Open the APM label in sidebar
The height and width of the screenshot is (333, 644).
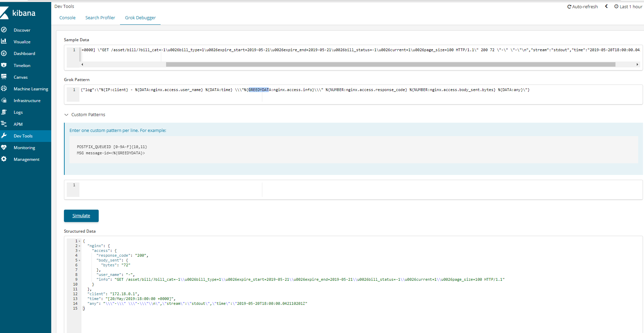click(x=18, y=124)
